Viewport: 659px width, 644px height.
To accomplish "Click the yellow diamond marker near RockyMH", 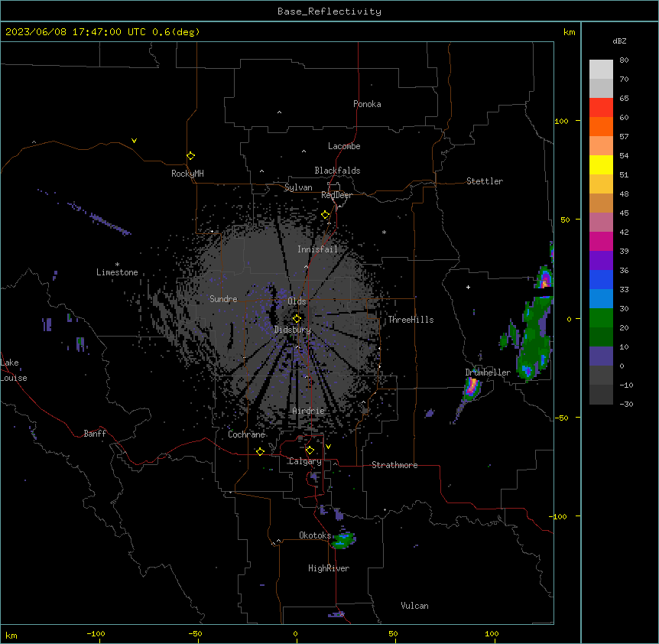I will click(x=190, y=155).
